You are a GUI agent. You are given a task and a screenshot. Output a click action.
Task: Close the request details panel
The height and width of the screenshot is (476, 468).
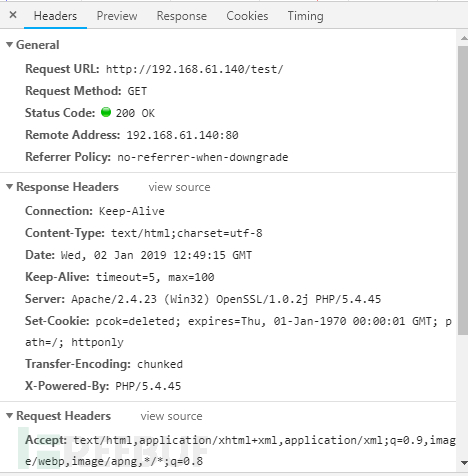(x=13, y=15)
